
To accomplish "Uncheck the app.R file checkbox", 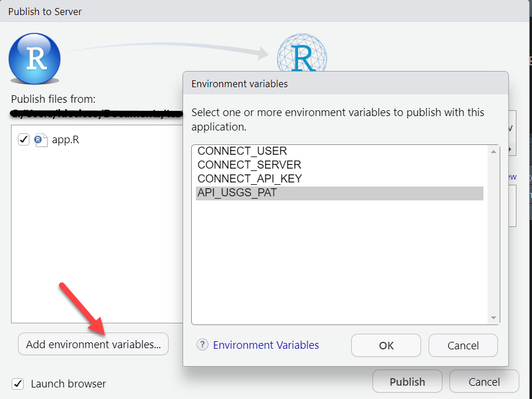I will tap(24, 140).
